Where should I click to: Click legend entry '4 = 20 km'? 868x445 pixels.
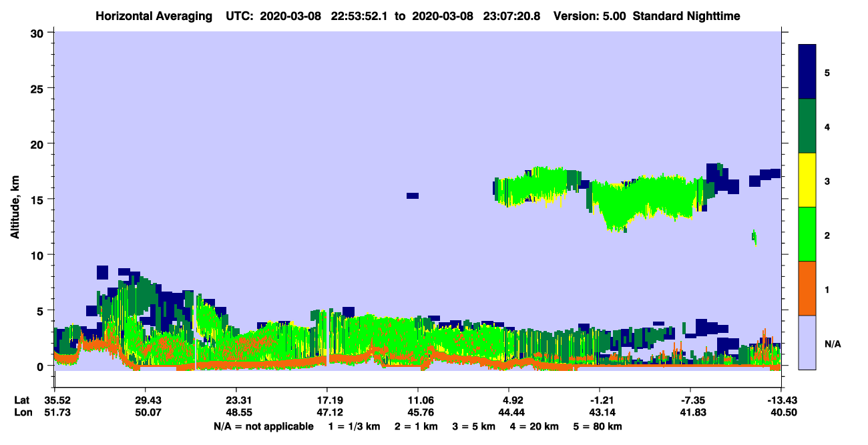[534, 426]
